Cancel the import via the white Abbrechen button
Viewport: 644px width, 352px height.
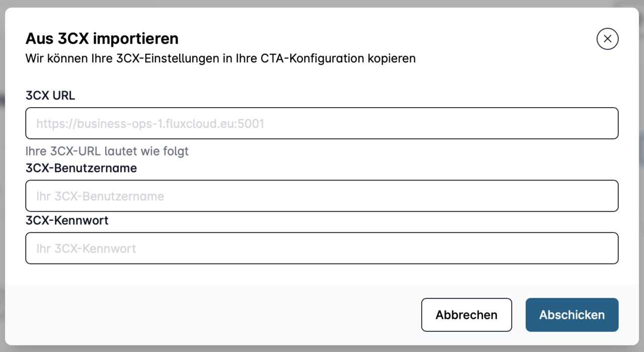point(466,315)
